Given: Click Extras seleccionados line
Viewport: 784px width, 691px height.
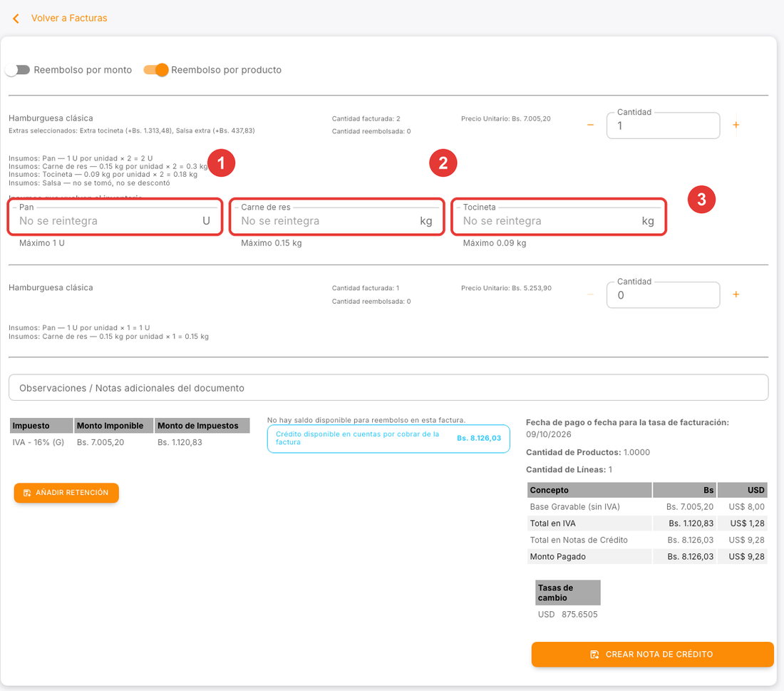Looking at the screenshot, I should [x=132, y=130].
